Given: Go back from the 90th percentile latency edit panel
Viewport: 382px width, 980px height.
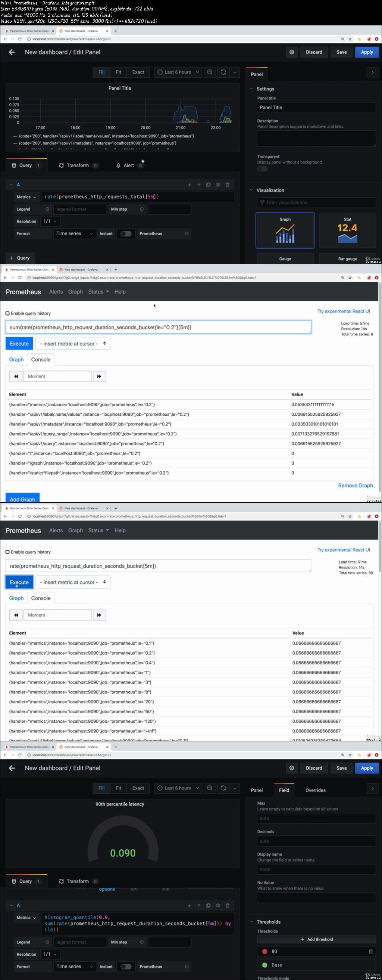Looking at the screenshot, I should pos(12,768).
